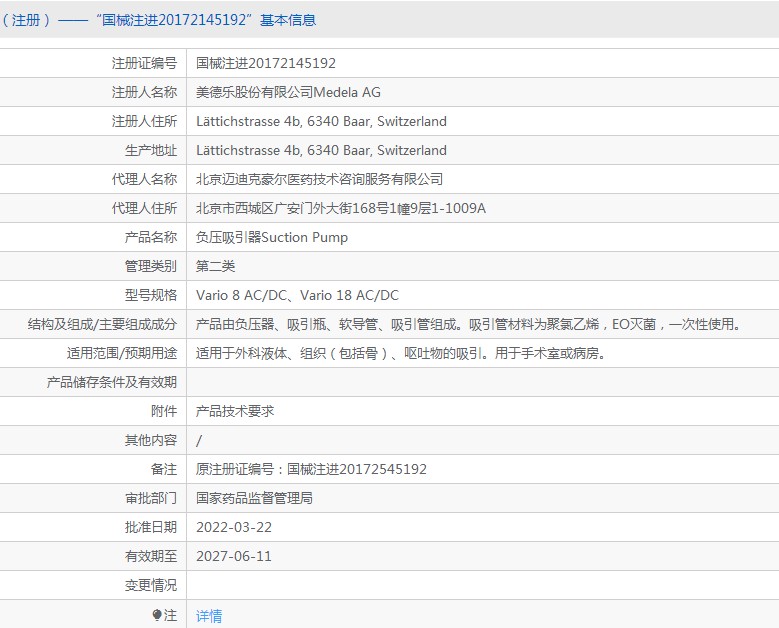The image size is (779, 628).
Task: Select the slash value in 其他内容 row
Action: coord(199,441)
